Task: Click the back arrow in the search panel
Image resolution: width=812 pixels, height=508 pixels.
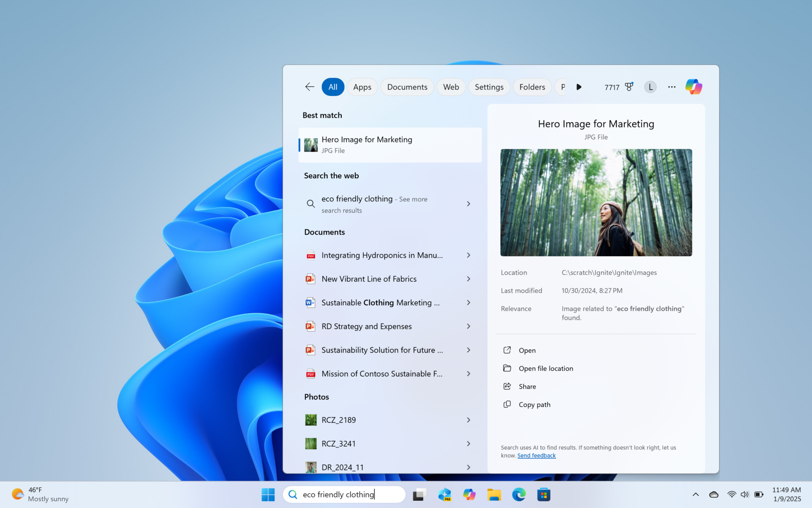Action: coord(309,86)
